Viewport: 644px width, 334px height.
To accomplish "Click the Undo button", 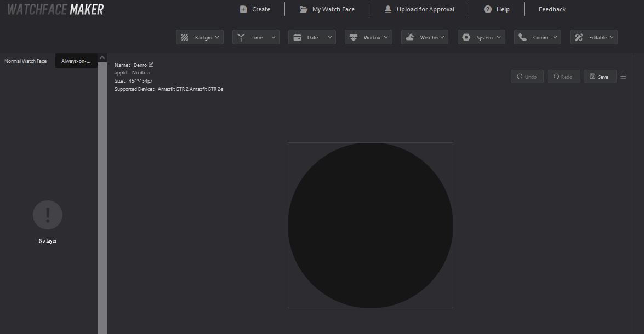I will [527, 76].
